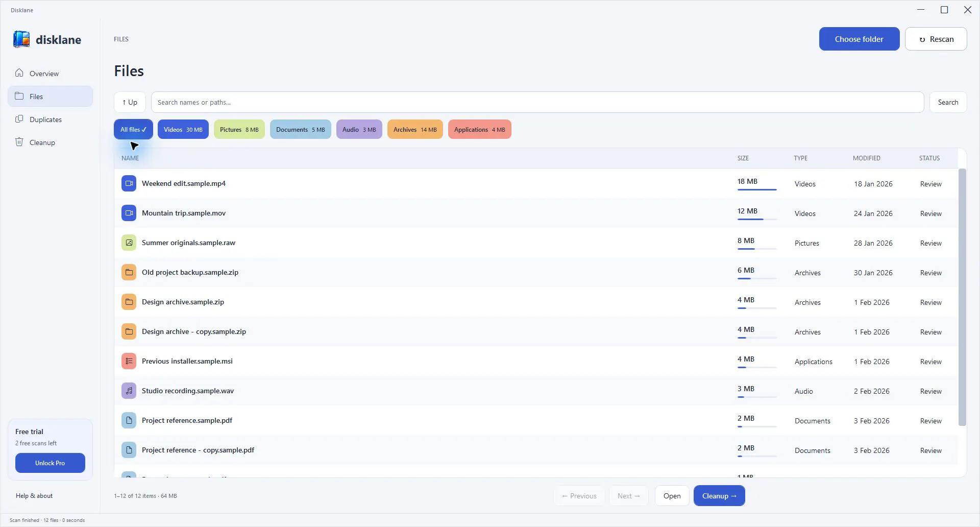Image resolution: width=980 pixels, height=527 pixels.
Task: Click the file list vertical scrollbar
Action: point(962,297)
